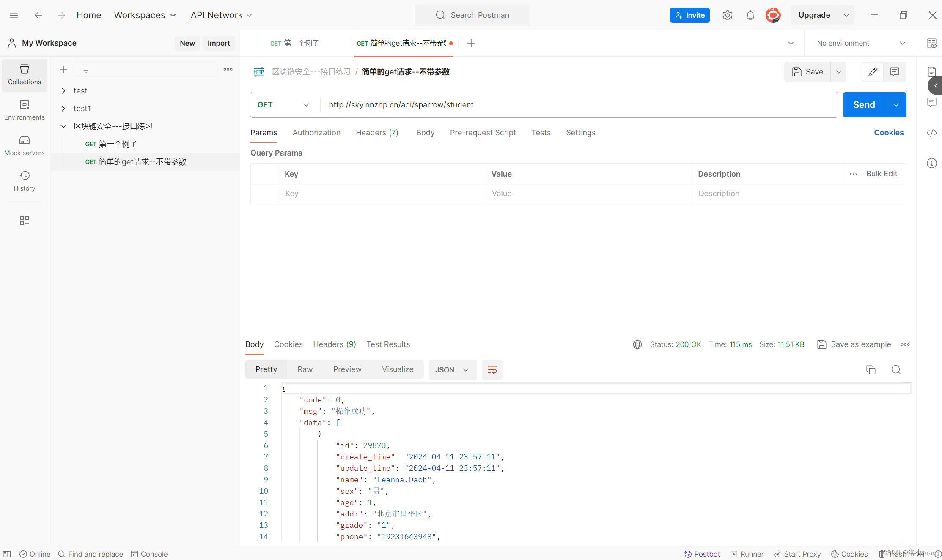Switch to the Pre-request Script tab

(483, 133)
